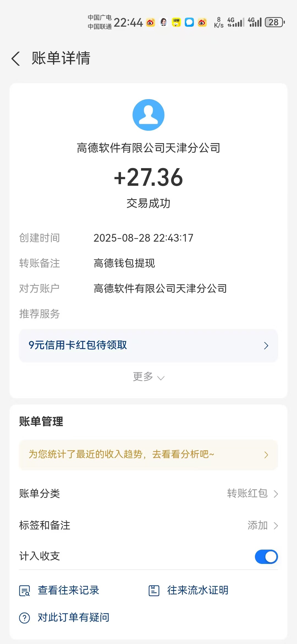297x644 pixels.
Task: Tap the question mark help icon
Action: (x=24, y=618)
